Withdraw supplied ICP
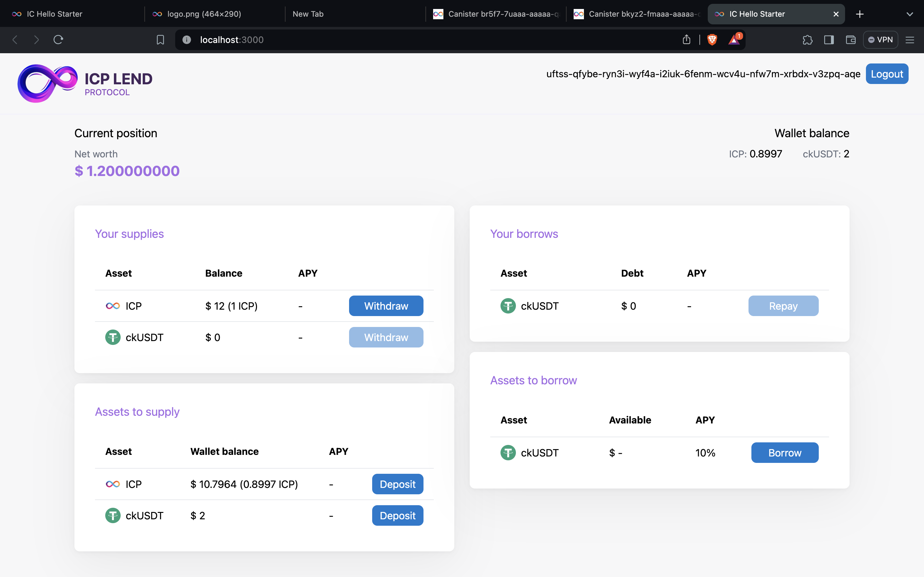The width and height of the screenshot is (924, 577). click(386, 306)
